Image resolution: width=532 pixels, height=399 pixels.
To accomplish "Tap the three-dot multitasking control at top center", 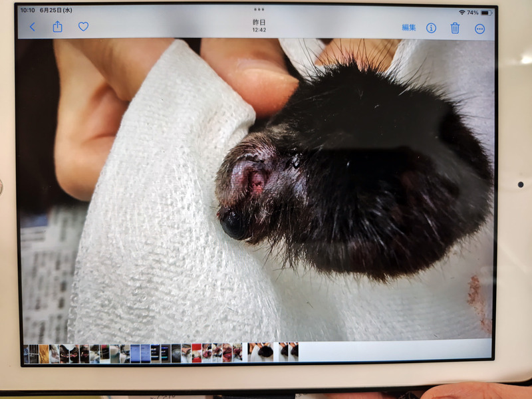I will click(x=259, y=9).
